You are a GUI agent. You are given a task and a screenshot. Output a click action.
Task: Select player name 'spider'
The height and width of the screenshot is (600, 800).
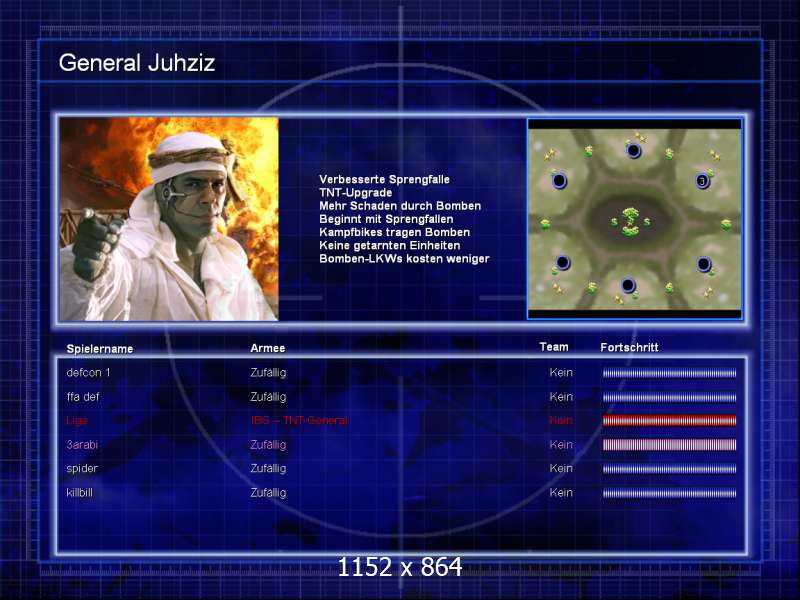82,469
